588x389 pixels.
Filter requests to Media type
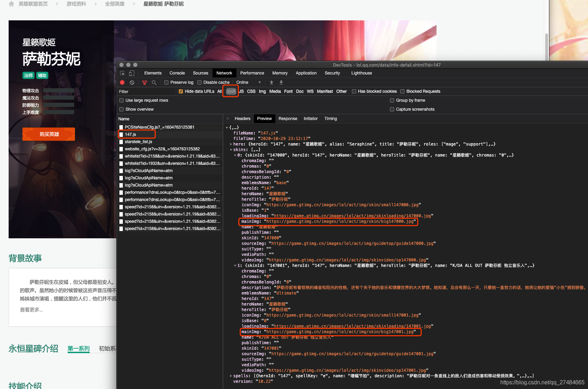[x=275, y=91]
